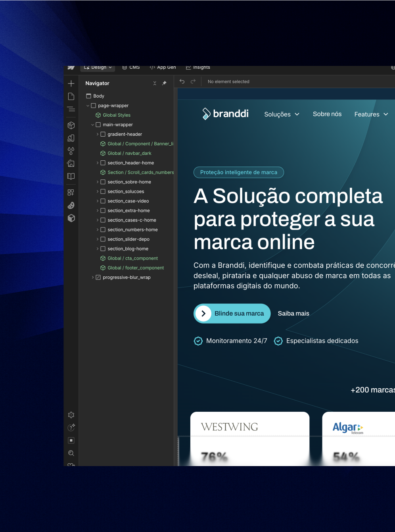
Task: Open the Style selectors paint icon
Action: (x=71, y=138)
